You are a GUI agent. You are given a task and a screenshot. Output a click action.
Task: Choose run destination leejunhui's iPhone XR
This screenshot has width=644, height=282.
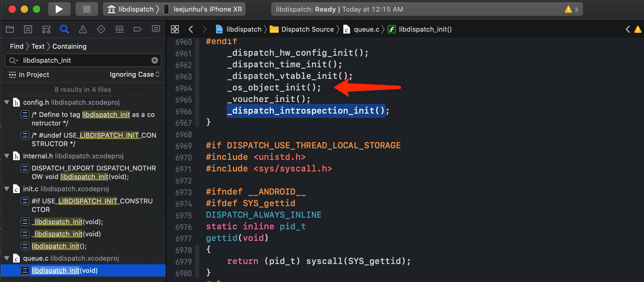[x=203, y=9]
